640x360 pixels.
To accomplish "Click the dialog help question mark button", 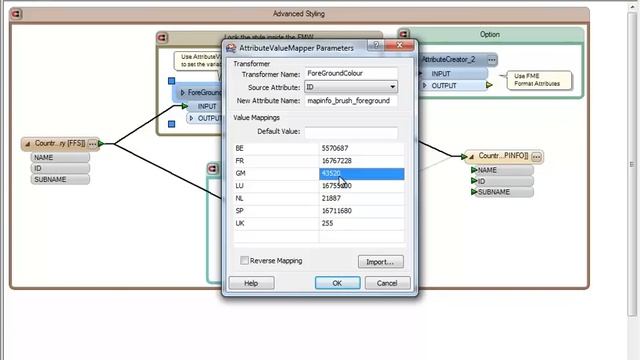I will [x=376, y=45].
